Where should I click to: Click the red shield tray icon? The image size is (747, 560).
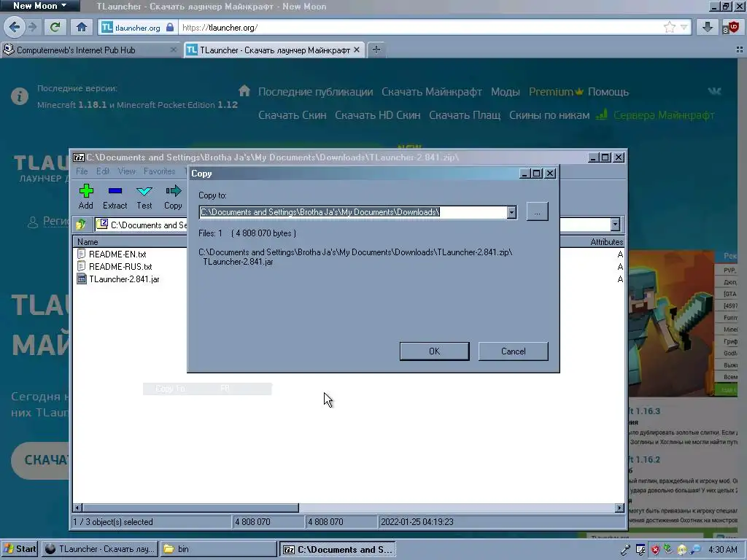point(655,550)
